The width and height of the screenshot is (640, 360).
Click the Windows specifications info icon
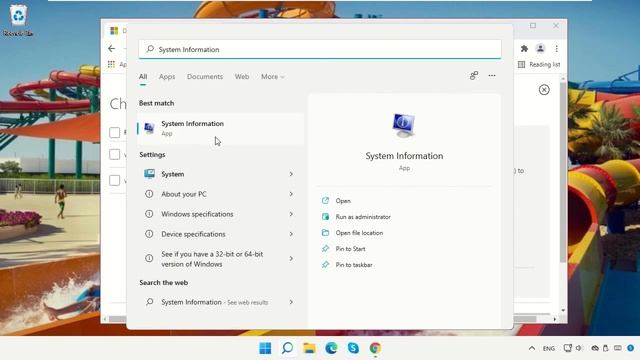[x=149, y=214]
